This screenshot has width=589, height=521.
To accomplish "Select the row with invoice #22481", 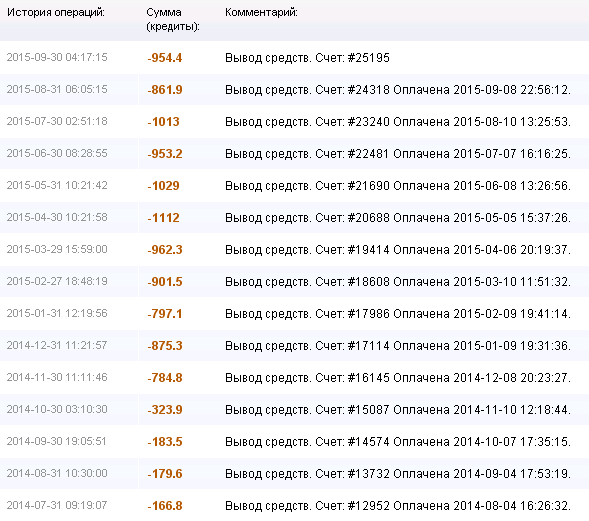I will (x=294, y=154).
